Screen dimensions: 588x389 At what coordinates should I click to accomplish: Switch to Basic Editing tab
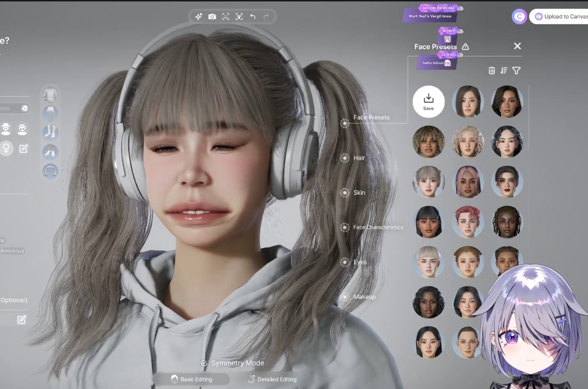click(x=192, y=379)
